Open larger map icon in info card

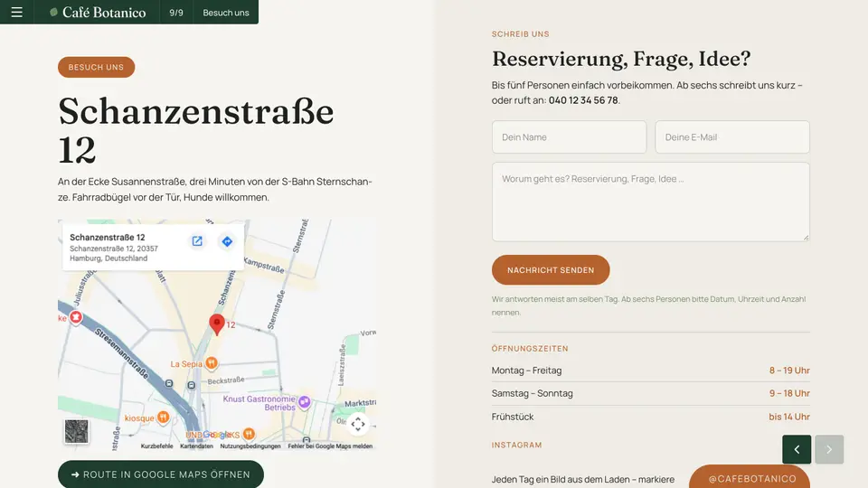click(x=197, y=241)
